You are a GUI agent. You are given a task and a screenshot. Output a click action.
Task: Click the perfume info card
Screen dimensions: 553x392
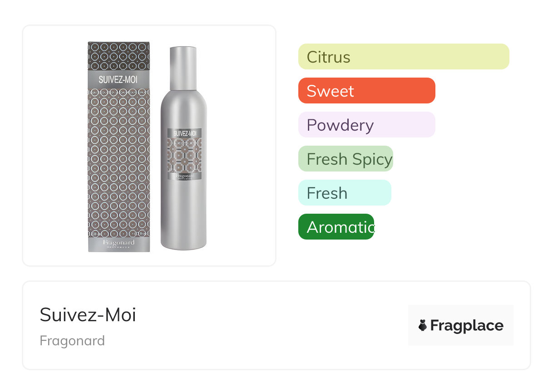pyautogui.click(x=276, y=325)
